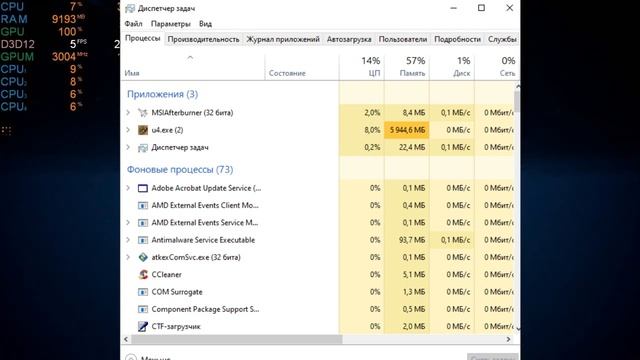
Task: Click the 5,1 МБ memory cell for CCleaner
Action: [407, 275]
